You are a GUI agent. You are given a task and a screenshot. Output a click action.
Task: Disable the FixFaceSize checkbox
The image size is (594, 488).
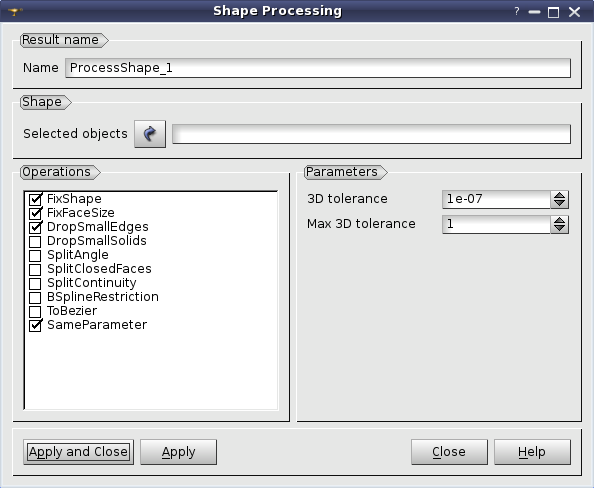coord(35,213)
